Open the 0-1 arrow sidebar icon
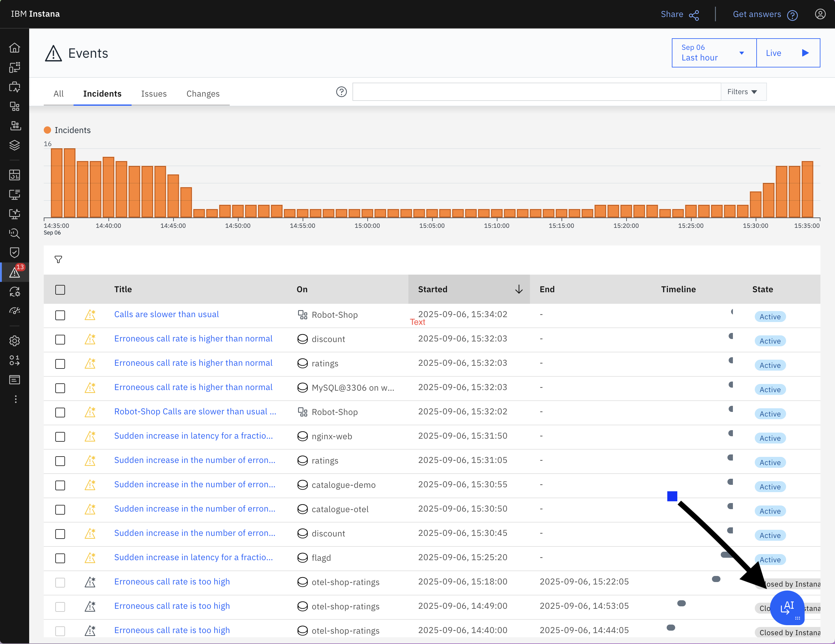Viewport: 835px width, 644px height. coord(15,360)
